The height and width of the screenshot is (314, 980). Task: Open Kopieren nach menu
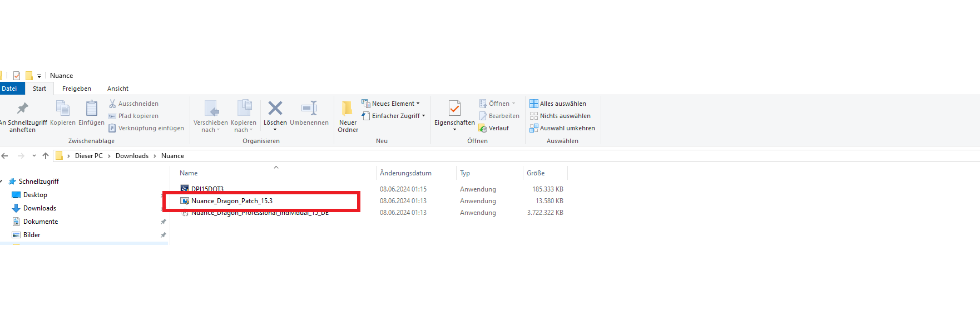pyautogui.click(x=244, y=117)
